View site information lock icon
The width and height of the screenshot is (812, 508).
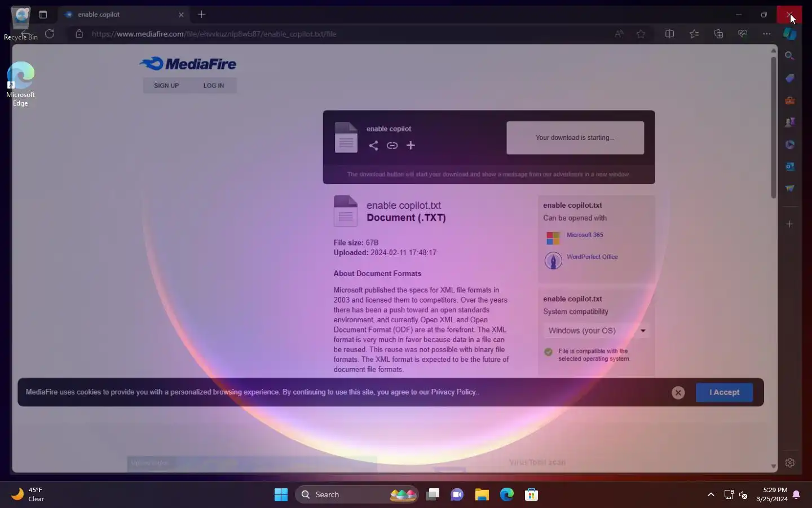tap(80, 34)
